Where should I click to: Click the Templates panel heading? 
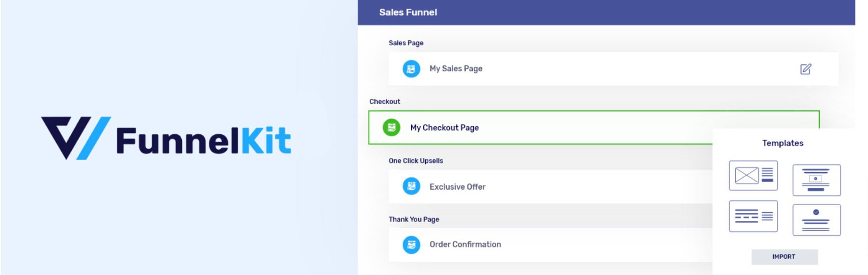[783, 143]
